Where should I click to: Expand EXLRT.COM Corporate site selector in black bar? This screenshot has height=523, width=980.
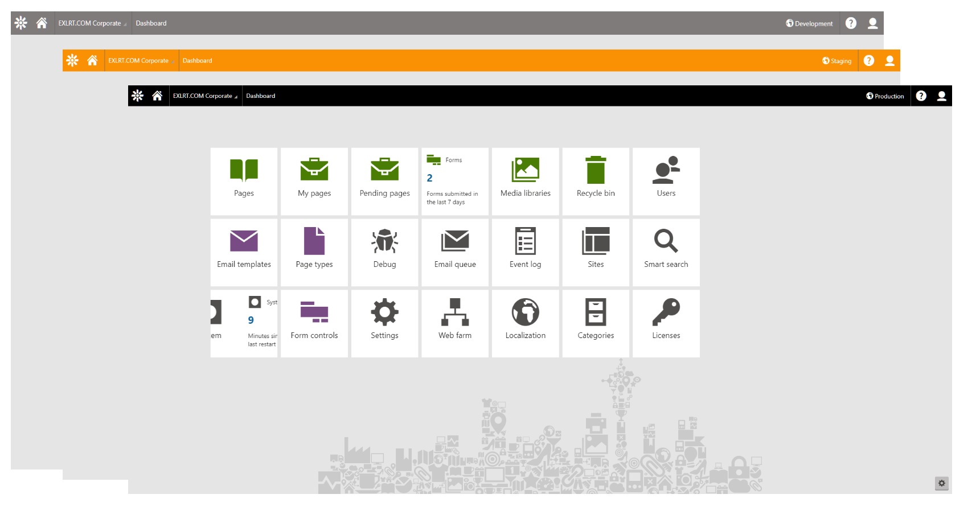point(206,96)
